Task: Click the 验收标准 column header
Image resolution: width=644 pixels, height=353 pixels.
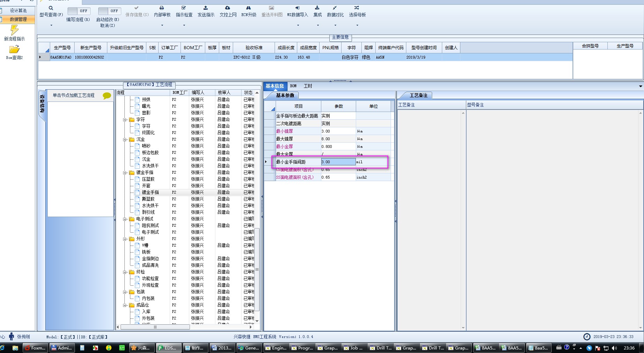Action: [254, 47]
